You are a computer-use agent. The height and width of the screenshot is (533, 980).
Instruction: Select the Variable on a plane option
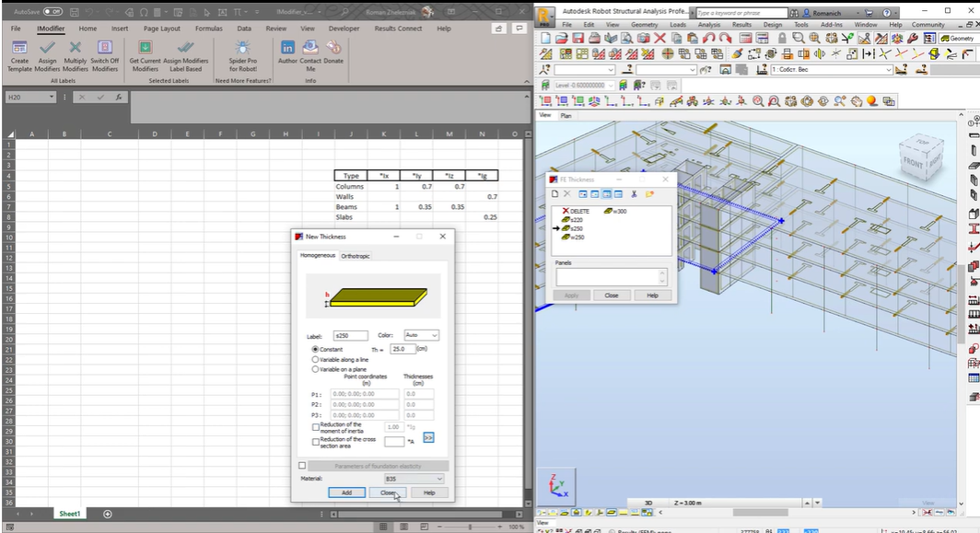(x=316, y=369)
